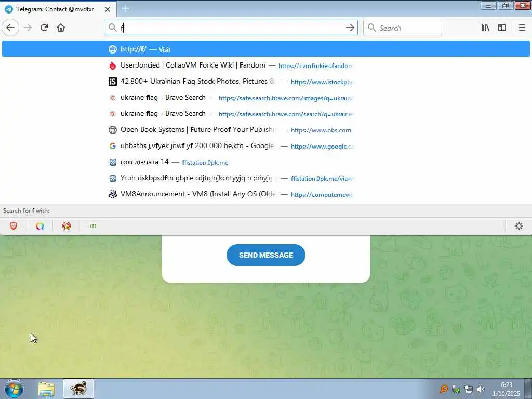Open Windows Explorer from the taskbar
The height and width of the screenshot is (399, 532).
tap(46, 389)
